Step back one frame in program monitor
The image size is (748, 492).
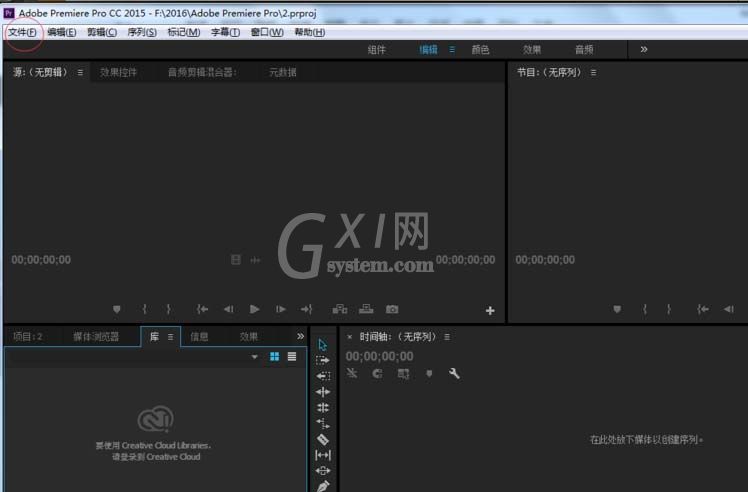[728, 309]
